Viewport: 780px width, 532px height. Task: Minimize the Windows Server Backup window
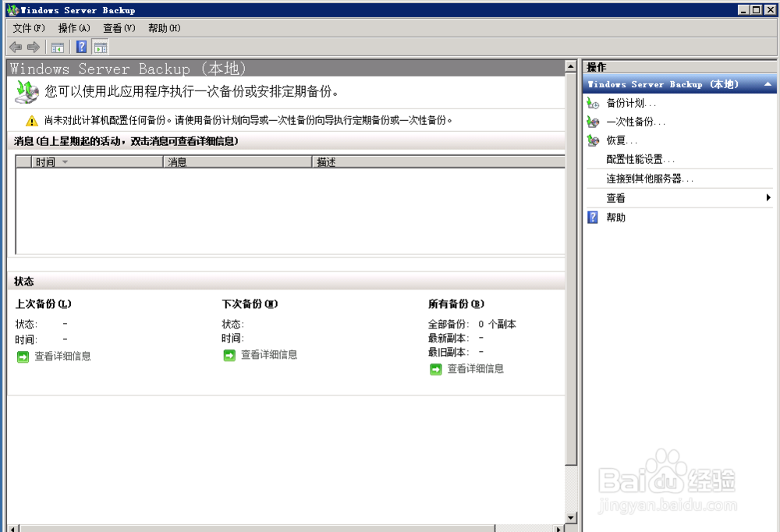coord(743,10)
